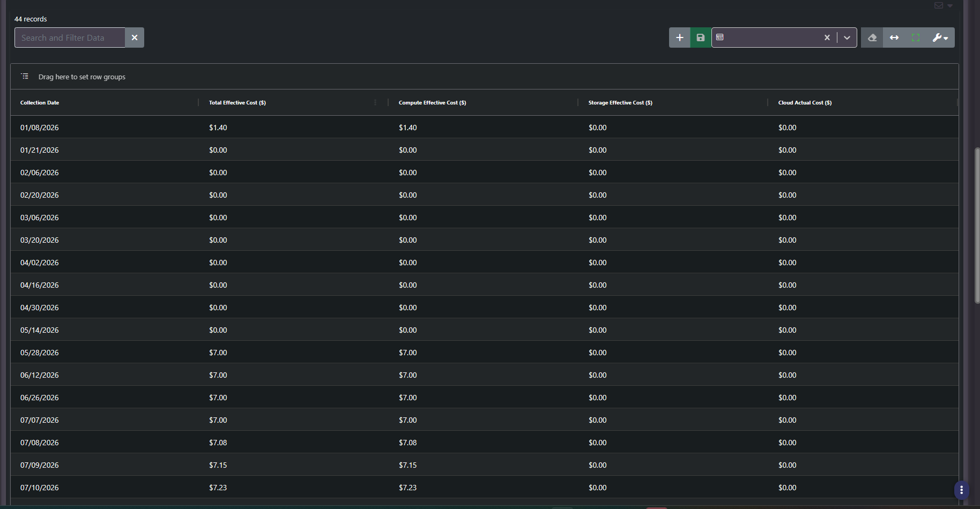The image size is (980, 509).
Task: Click the plus icon to add a view
Action: 679,38
